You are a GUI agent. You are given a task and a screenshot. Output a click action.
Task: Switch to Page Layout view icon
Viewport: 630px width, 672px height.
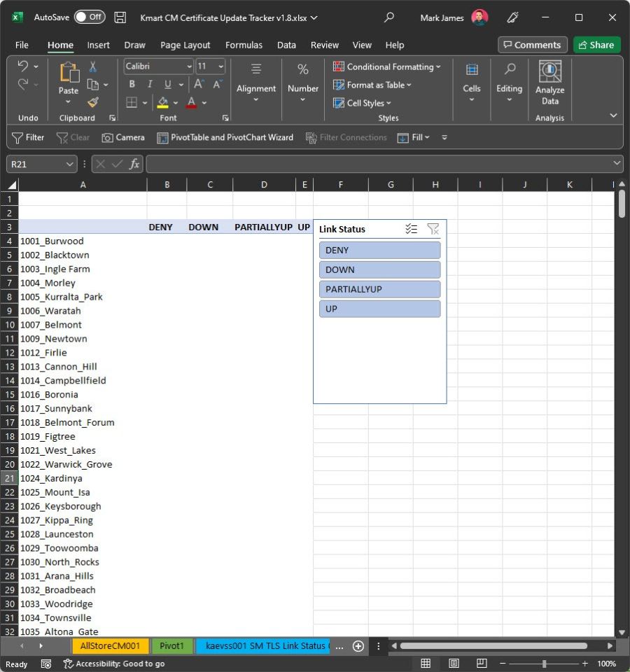(x=454, y=664)
